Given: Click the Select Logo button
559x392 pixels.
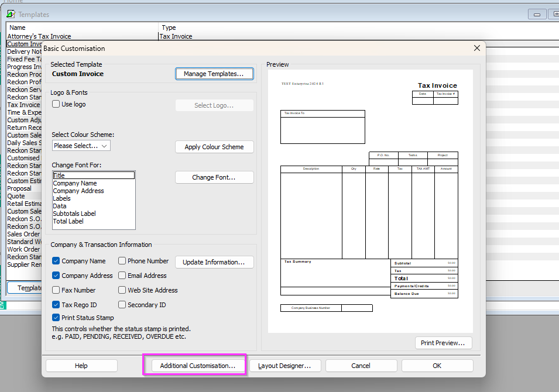Looking at the screenshot, I should tap(214, 105).
